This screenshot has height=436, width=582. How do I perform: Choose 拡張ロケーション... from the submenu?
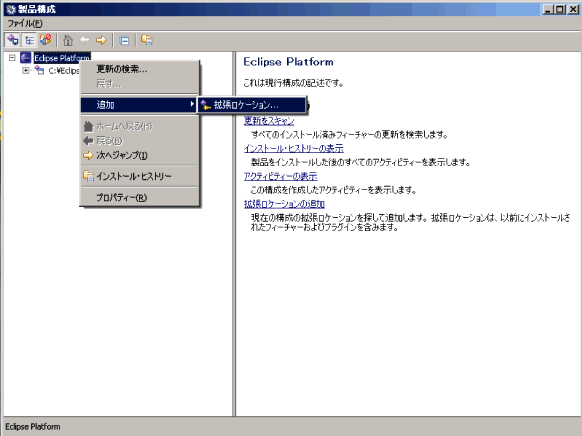coord(252,105)
